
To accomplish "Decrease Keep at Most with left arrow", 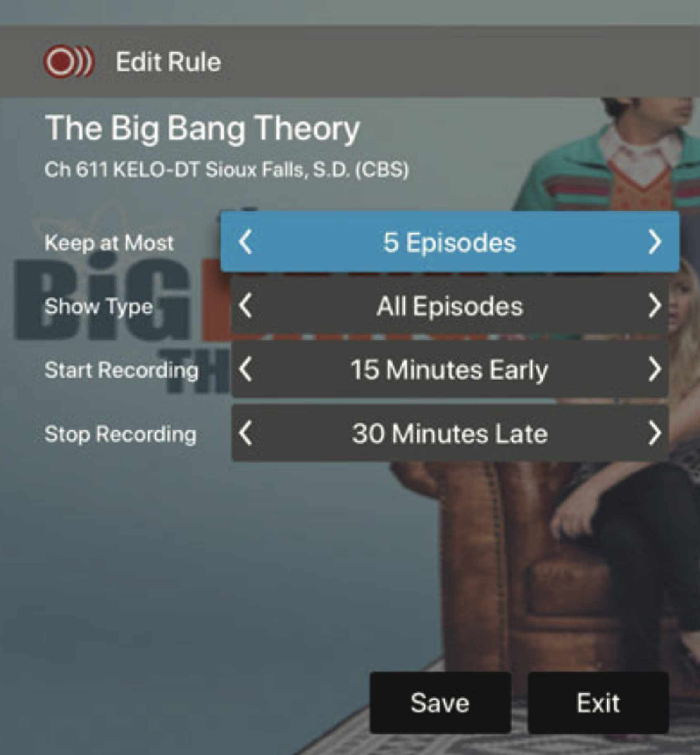I will pyautogui.click(x=245, y=242).
